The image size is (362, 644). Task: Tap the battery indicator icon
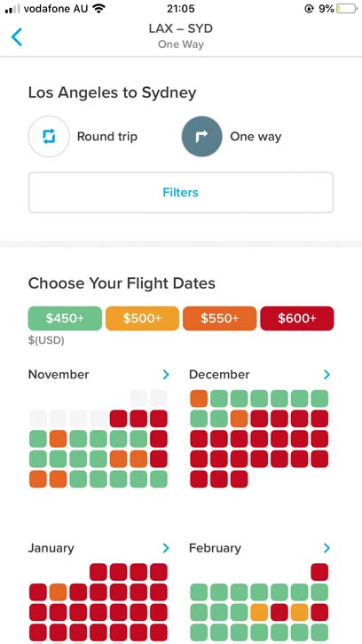[346, 8]
